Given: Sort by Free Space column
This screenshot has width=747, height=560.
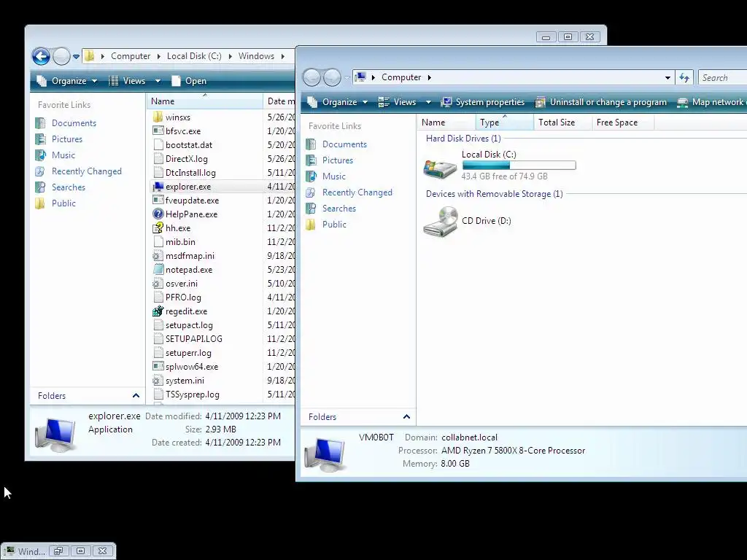Looking at the screenshot, I should (623, 122).
